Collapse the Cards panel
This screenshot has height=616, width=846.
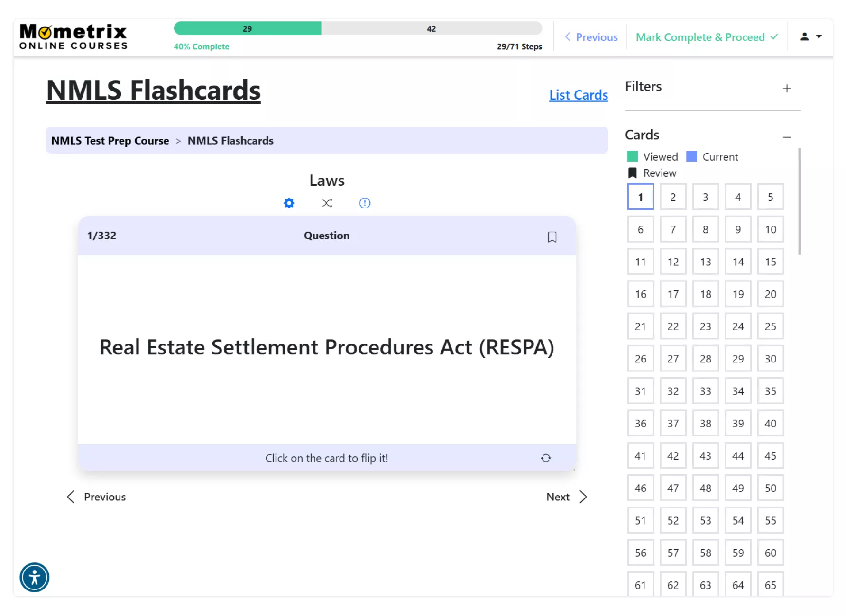(787, 137)
